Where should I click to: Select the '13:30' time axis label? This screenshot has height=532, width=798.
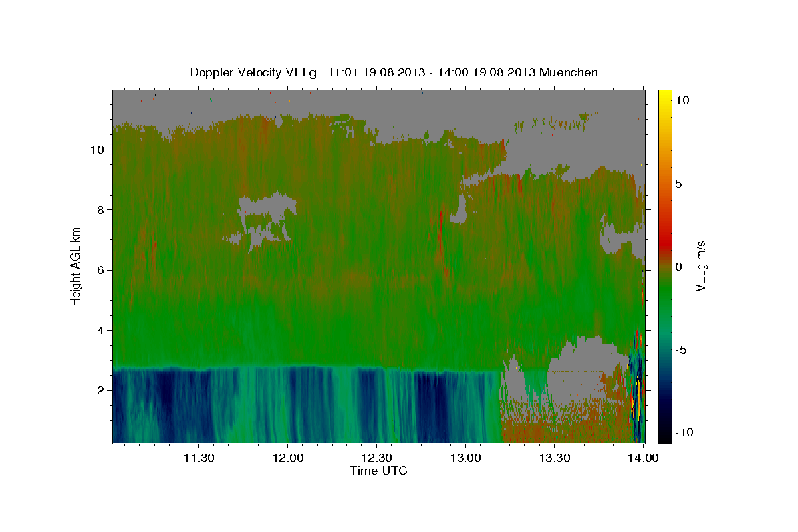[554, 458]
